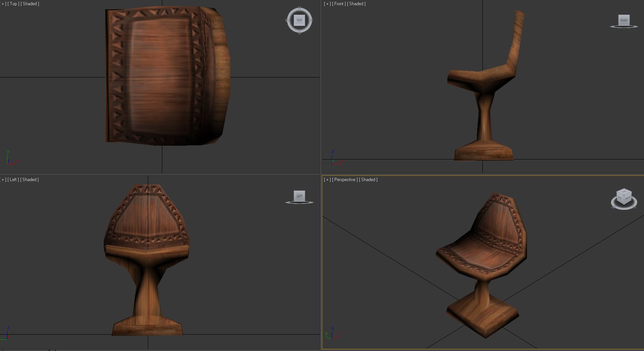Open [Shaded] menu in Top viewport

(30, 4)
